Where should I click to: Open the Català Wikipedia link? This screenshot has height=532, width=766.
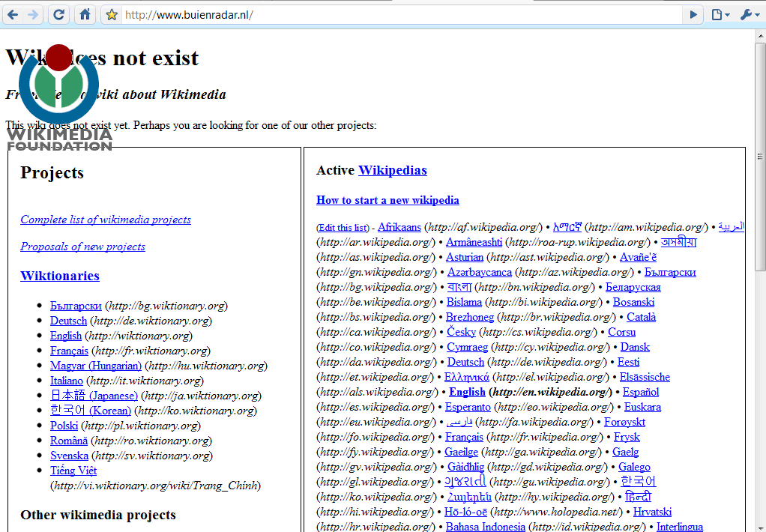(642, 317)
